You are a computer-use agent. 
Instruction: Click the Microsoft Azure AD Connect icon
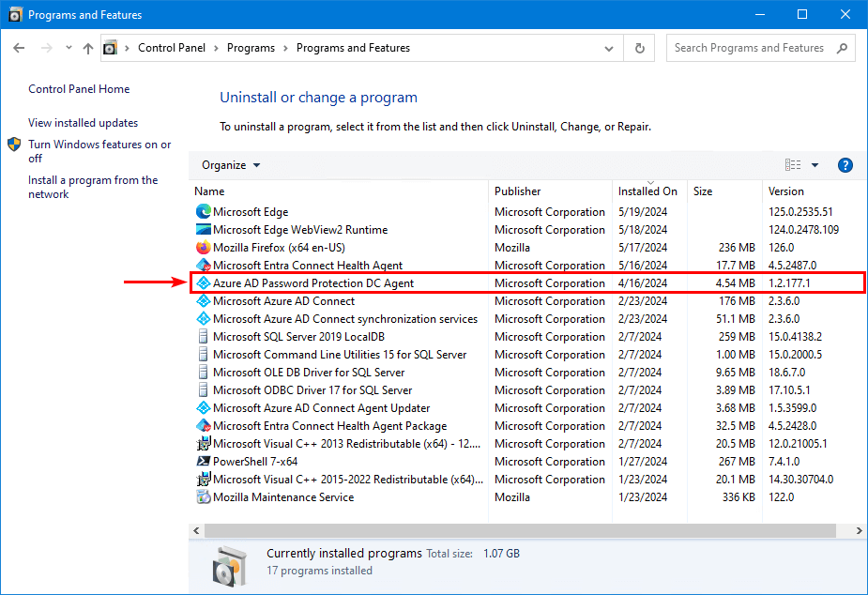click(x=204, y=301)
